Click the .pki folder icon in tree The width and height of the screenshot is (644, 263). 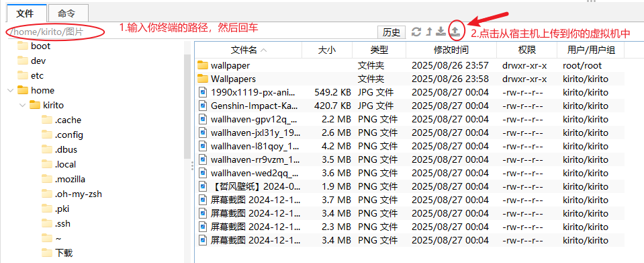(47, 209)
